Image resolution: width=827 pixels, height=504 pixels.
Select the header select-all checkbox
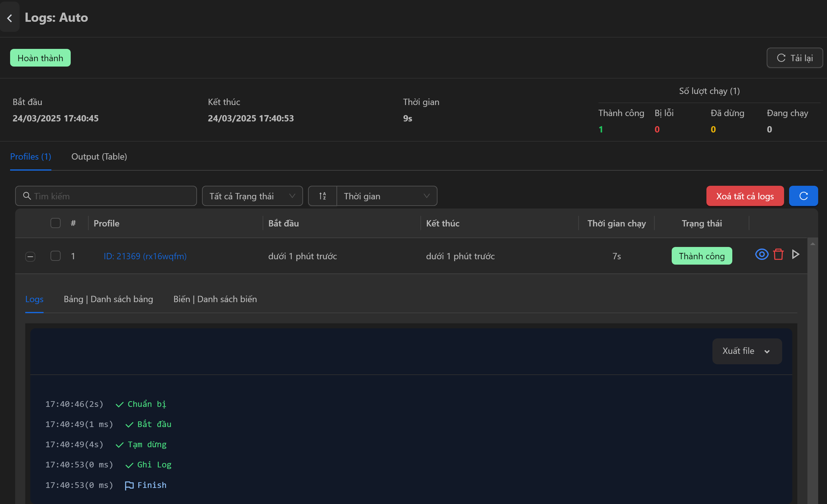pos(56,223)
